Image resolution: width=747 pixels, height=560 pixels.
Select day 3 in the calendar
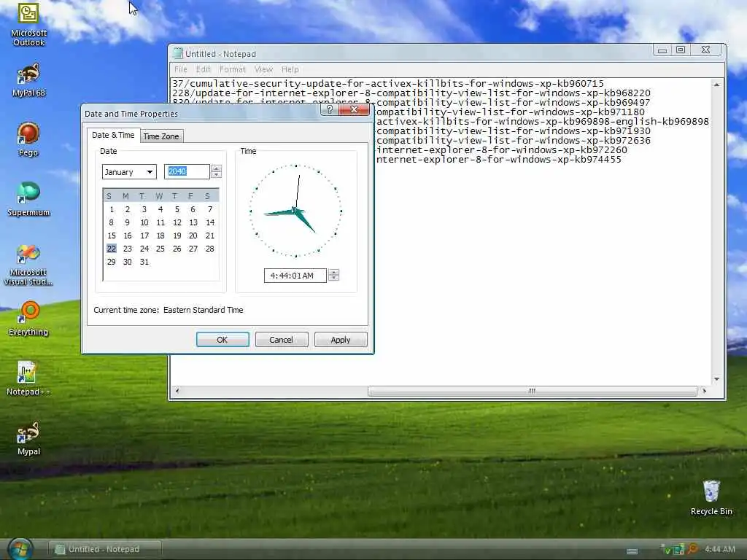(144, 209)
